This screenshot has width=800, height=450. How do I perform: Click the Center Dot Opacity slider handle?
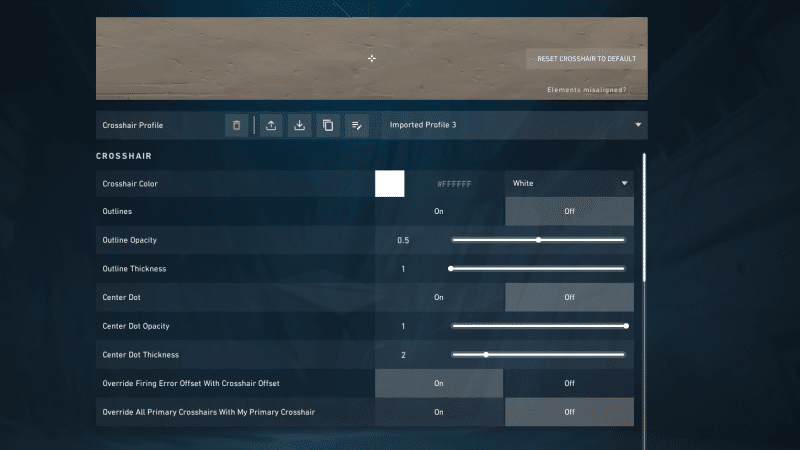[x=626, y=326]
